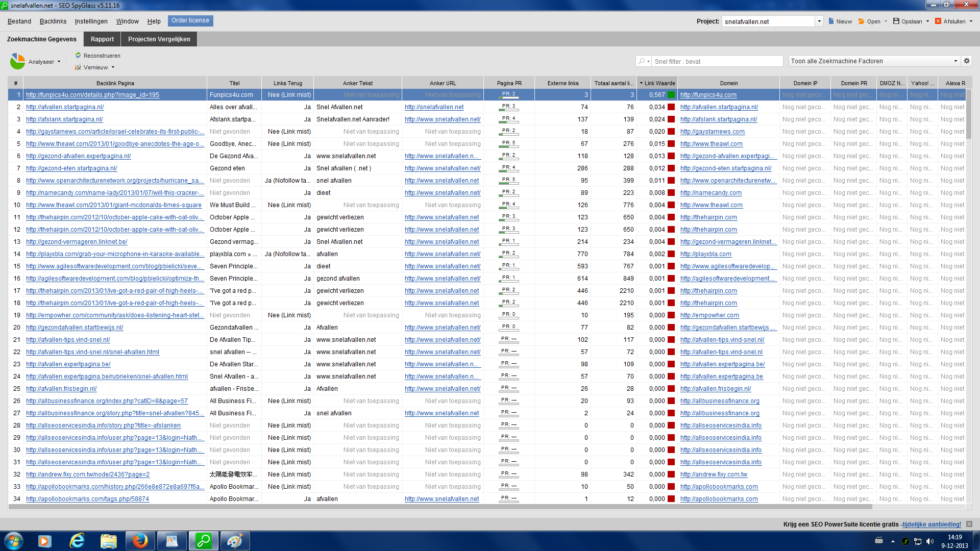980x551 pixels.
Task: Open the Bestand menu
Action: click(x=19, y=21)
